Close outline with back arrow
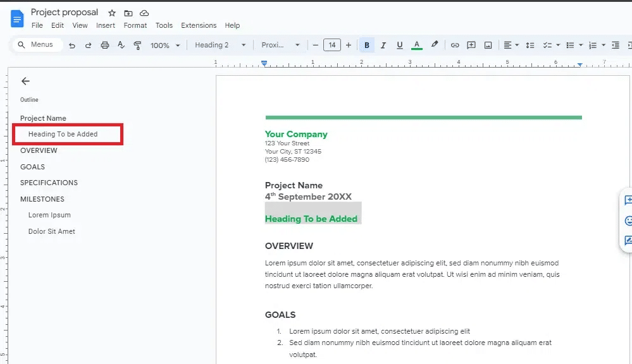This screenshot has height=364, width=632. [x=25, y=82]
